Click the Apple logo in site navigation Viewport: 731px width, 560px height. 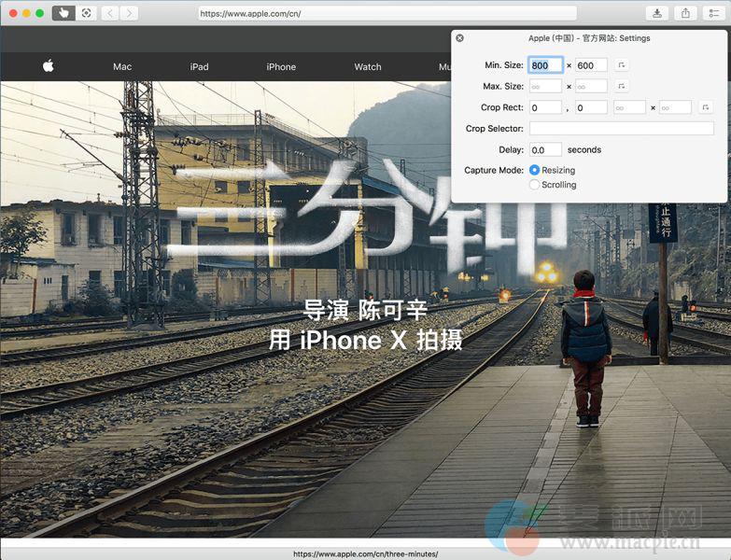(49, 66)
